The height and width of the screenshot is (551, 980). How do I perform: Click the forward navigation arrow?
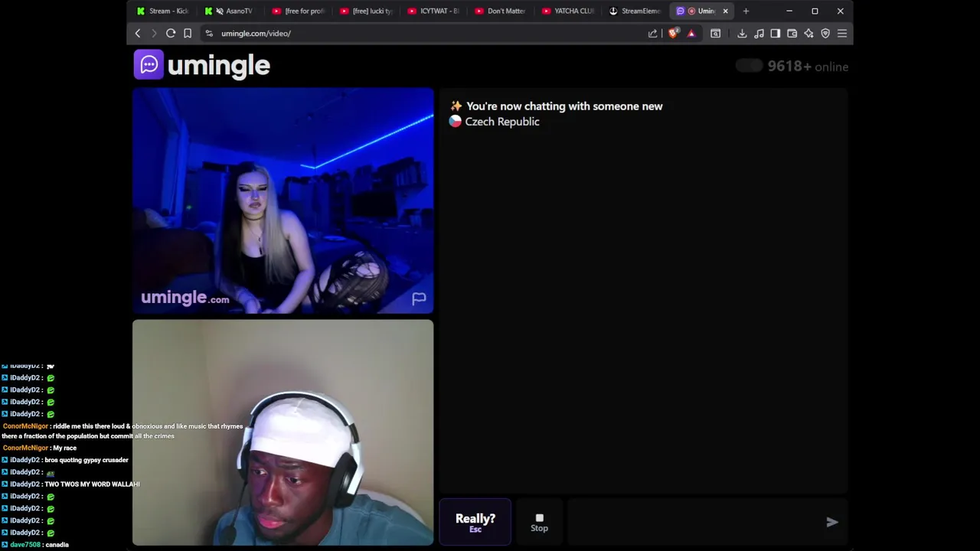[x=154, y=34]
